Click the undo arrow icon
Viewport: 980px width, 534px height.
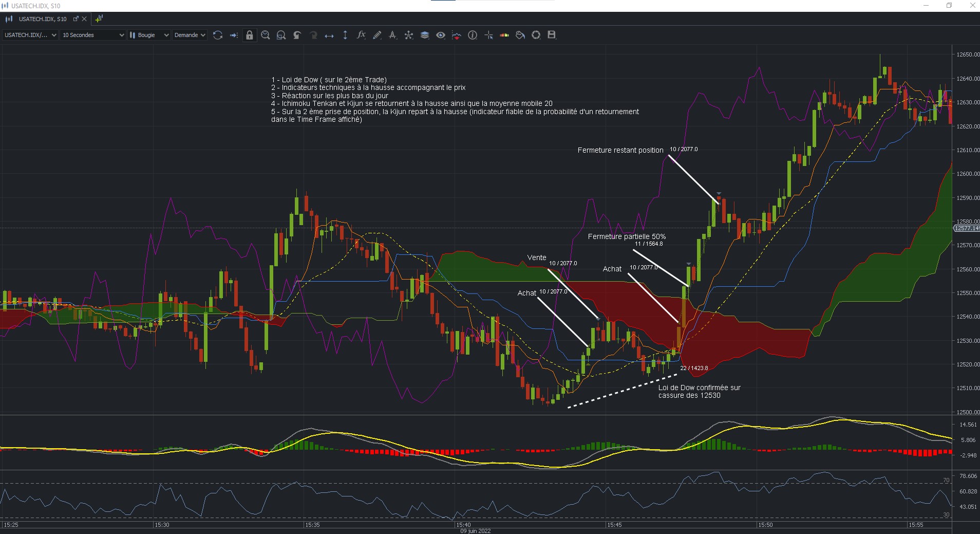click(297, 35)
